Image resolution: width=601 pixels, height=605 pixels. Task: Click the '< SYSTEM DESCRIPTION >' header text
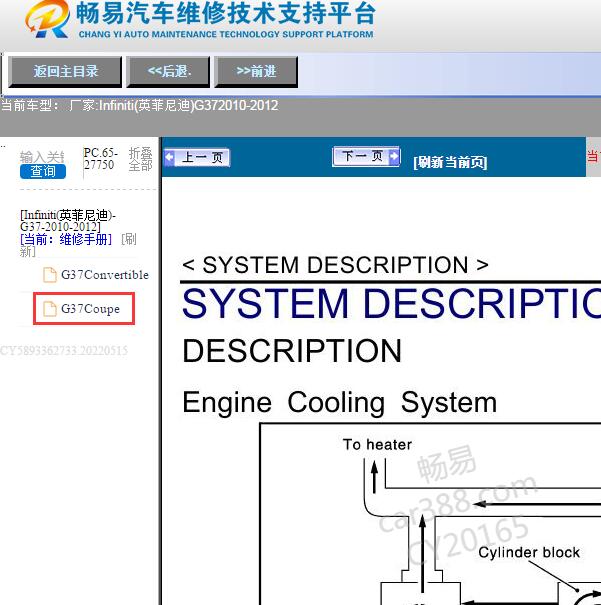point(335,265)
